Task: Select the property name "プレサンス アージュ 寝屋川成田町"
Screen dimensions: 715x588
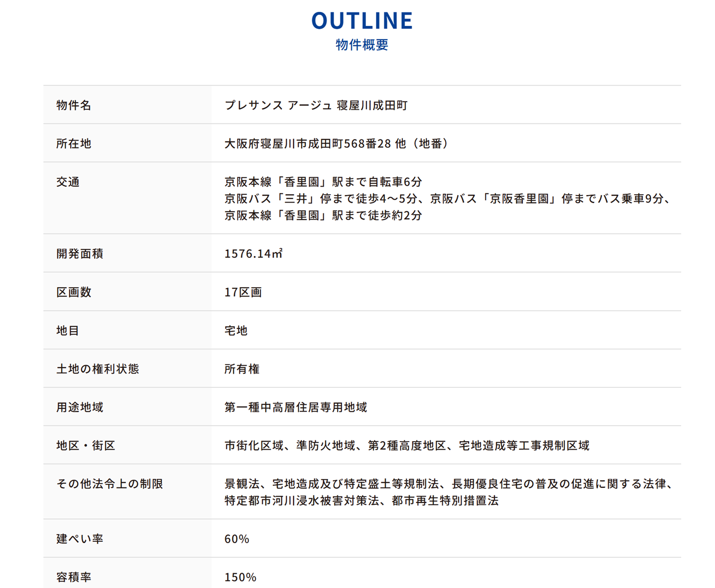Action: (x=316, y=105)
